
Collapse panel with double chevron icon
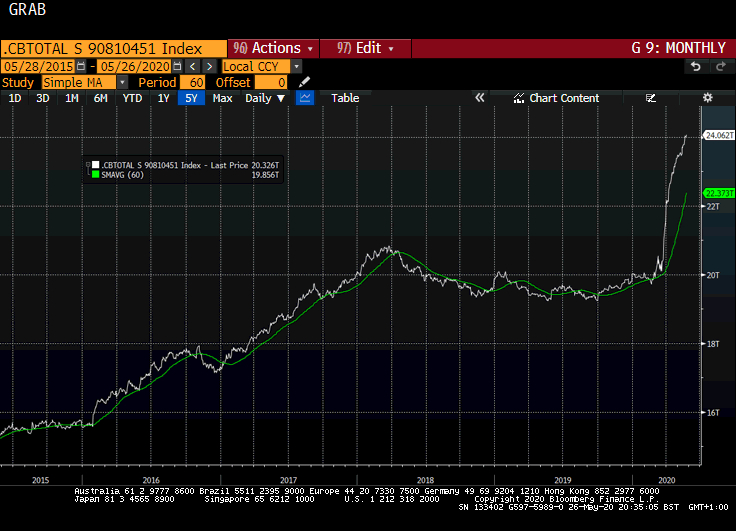[x=480, y=98]
